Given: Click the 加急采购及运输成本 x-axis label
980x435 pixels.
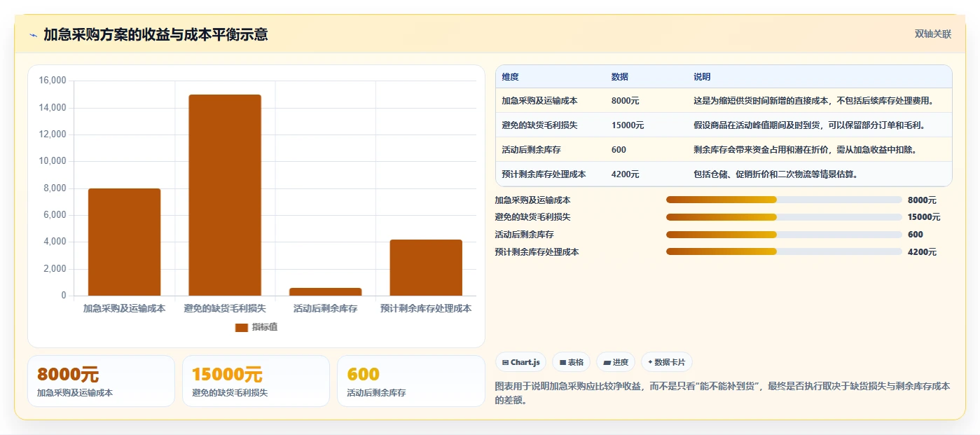Looking at the screenshot, I should [124, 308].
